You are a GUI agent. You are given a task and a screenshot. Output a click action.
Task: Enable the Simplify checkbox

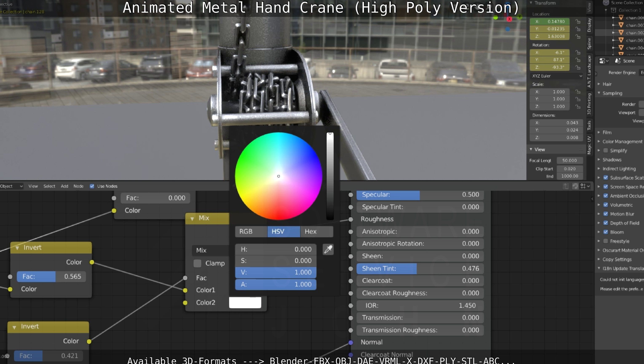pos(605,150)
